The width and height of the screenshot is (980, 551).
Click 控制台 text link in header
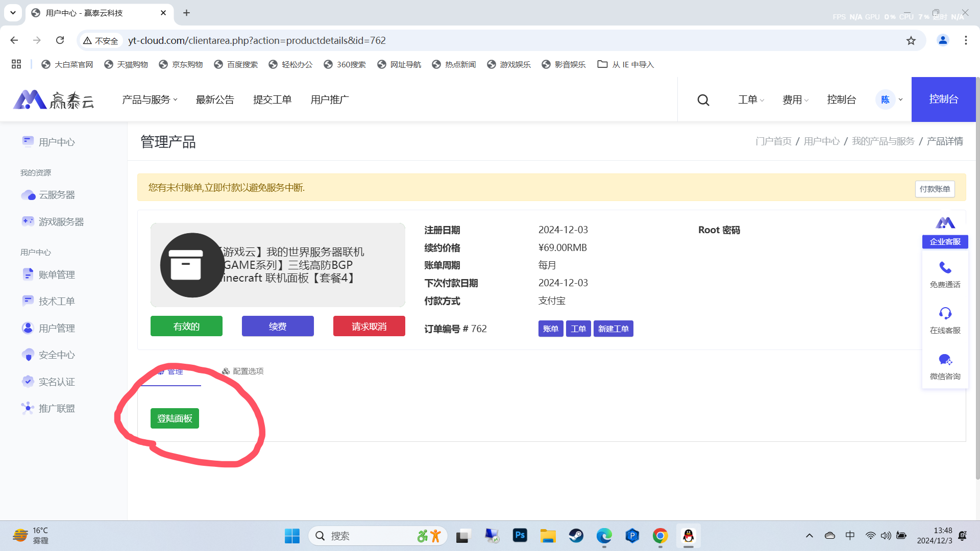tap(841, 99)
